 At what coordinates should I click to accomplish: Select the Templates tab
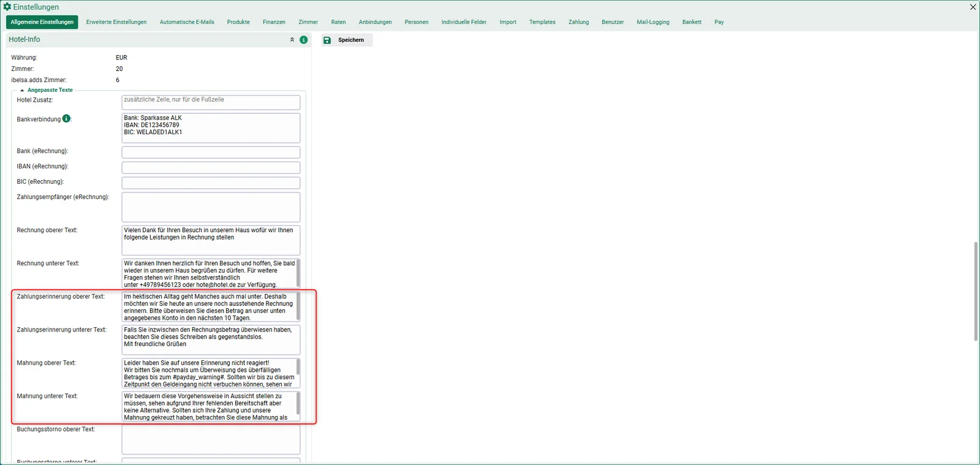tap(542, 22)
